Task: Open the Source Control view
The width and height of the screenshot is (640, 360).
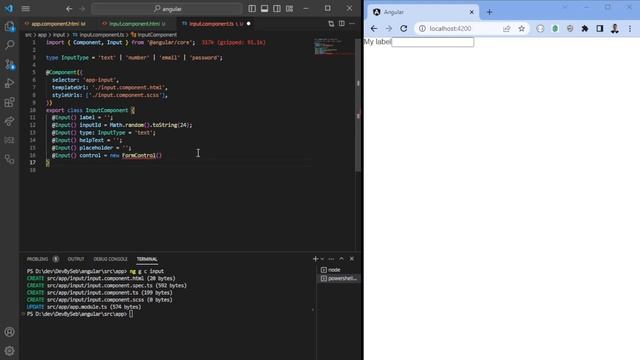Action: pyautogui.click(x=9, y=64)
